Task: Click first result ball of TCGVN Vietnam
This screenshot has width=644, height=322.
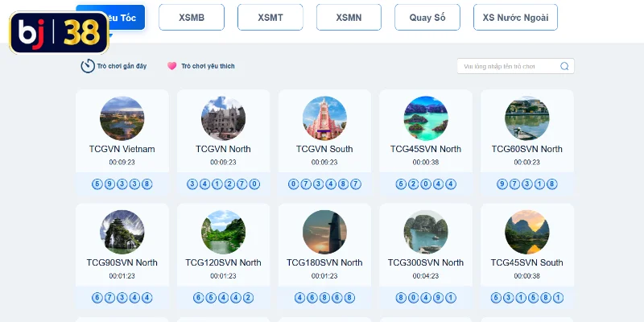Action: point(97,184)
